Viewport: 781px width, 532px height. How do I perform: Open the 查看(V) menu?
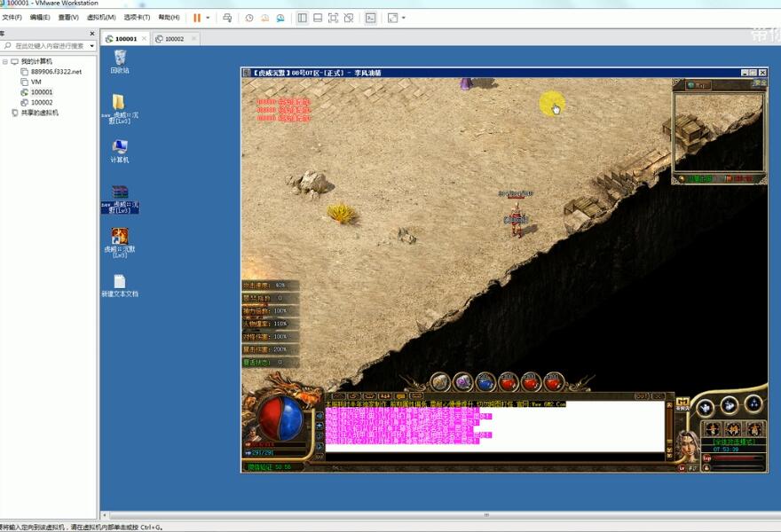[68, 18]
